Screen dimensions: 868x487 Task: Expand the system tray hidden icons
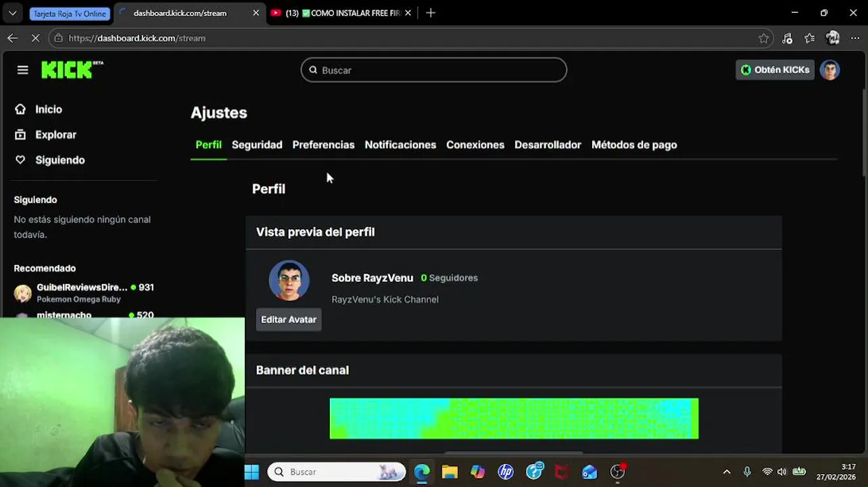[x=727, y=471]
